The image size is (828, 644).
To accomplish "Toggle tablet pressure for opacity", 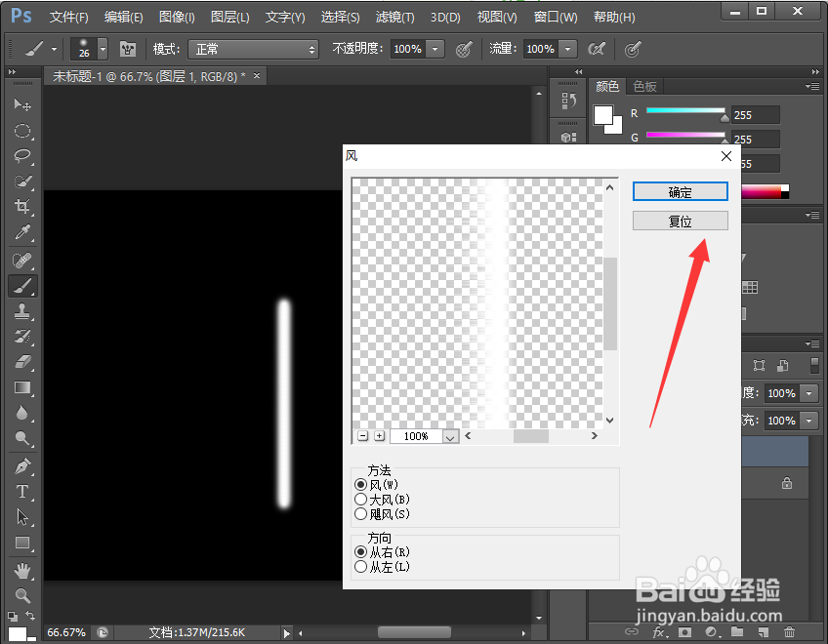I will coord(464,50).
